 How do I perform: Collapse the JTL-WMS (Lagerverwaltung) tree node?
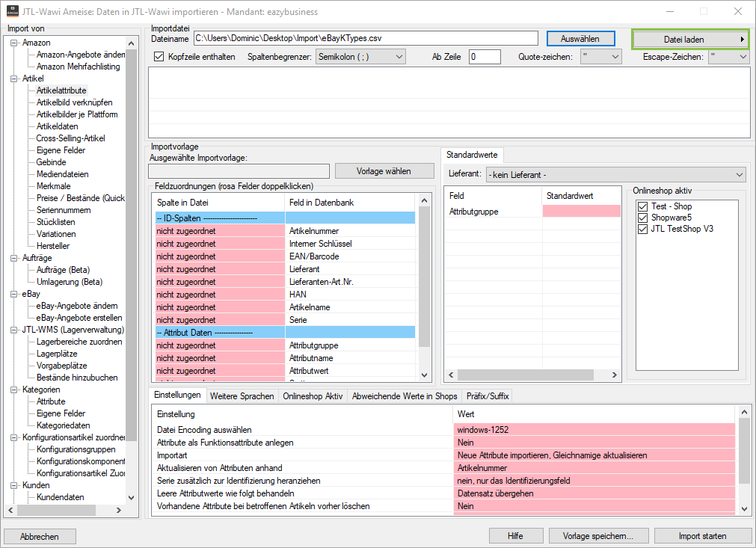click(x=14, y=330)
